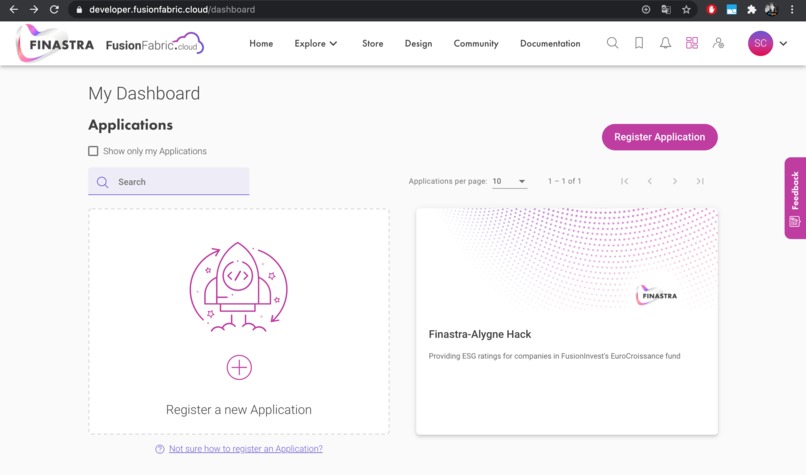Open the Chrome three-dot menu
The height and width of the screenshot is (475, 806).
tap(792, 9)
